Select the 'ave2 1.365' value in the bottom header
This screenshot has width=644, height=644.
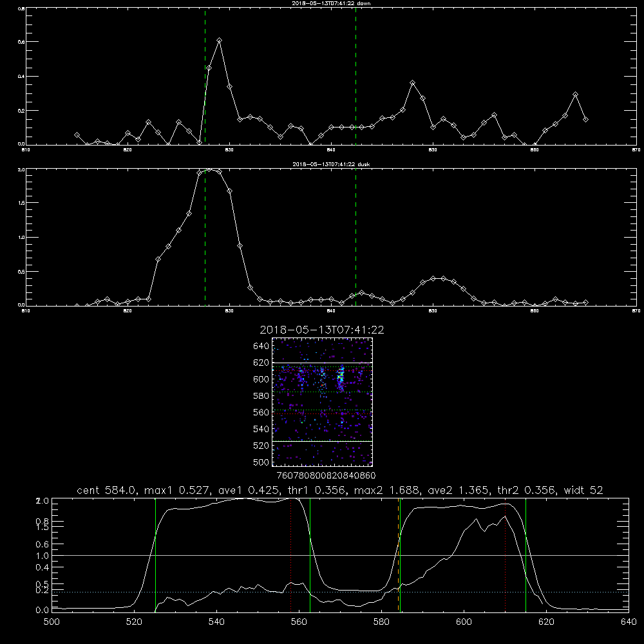click(459, 490)
